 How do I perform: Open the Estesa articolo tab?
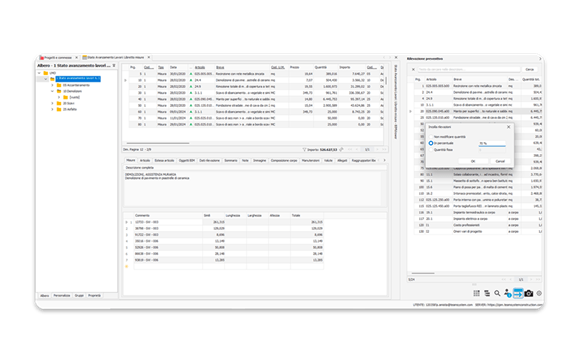(164, 161)
